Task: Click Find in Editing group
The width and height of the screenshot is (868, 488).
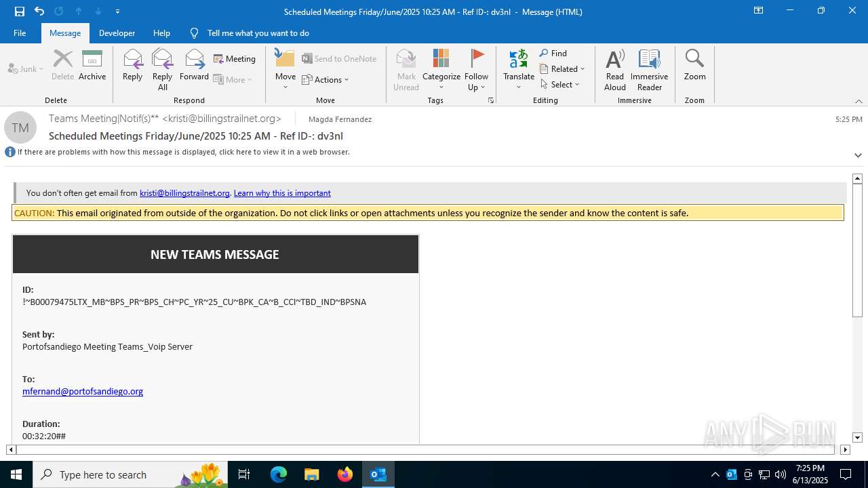Action: pyautogui.click(x=553, y=54)
